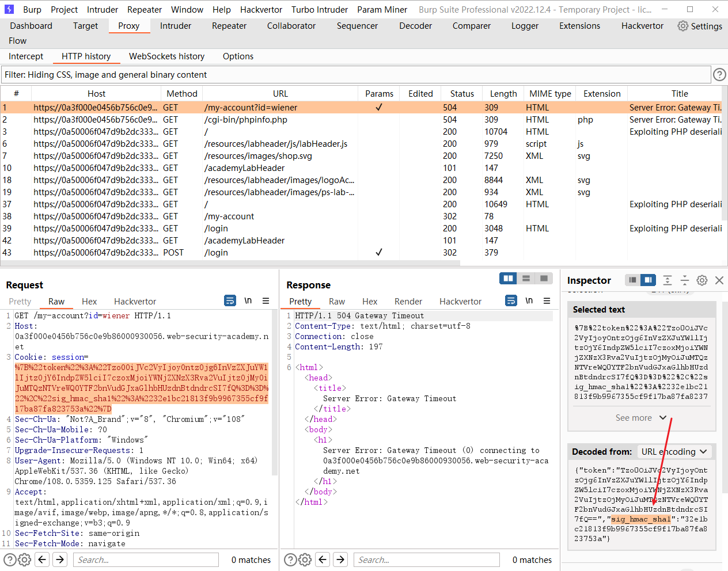
Task: Switch to combined tab layout view
Action: pyautogui.click(x=544, y=279)
